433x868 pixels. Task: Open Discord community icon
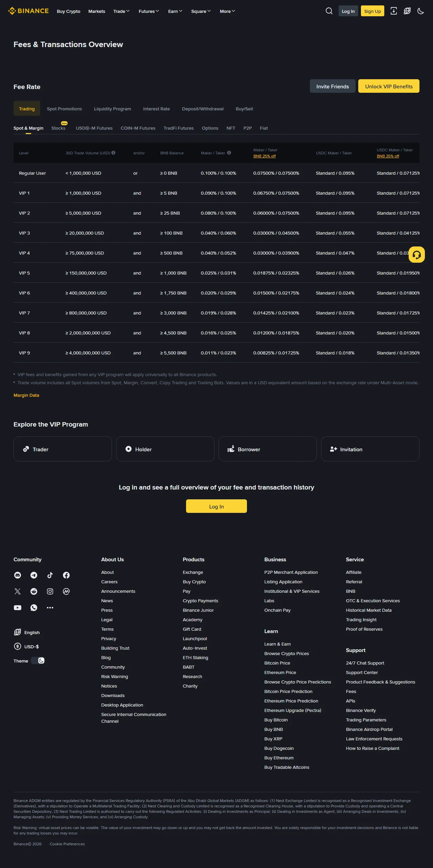[x=18, y=575]
